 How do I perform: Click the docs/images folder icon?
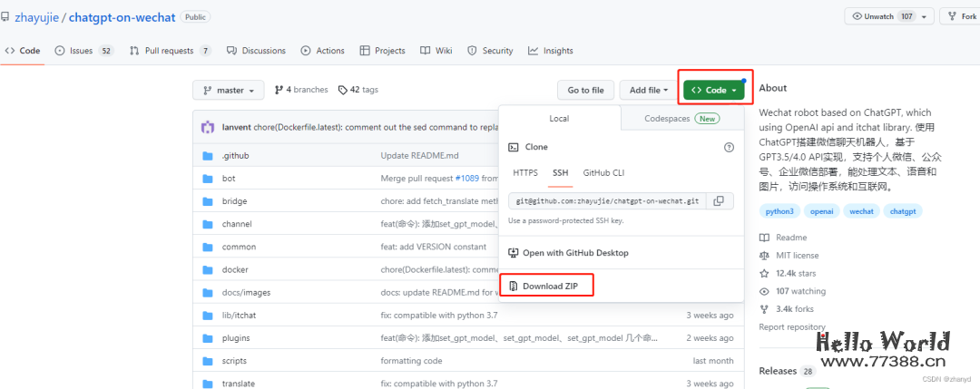tap(208, 292)
